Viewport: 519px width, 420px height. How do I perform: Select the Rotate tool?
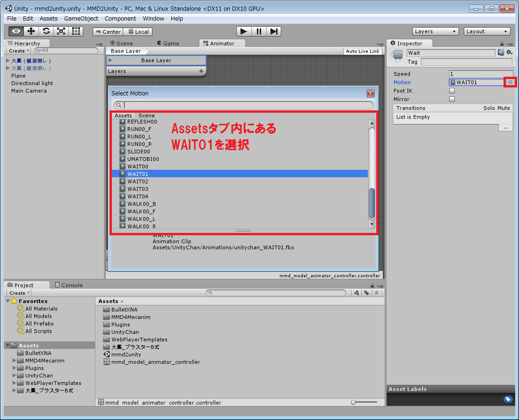click(x=46, y=31)
